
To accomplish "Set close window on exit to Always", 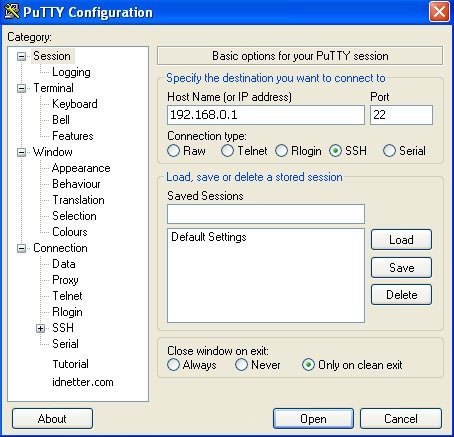I will point(173,365).
